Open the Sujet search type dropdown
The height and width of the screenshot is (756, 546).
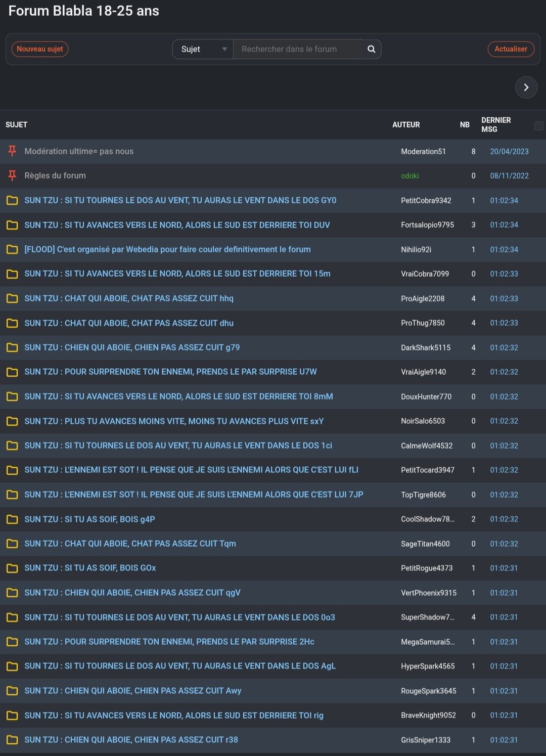[203, 49]
